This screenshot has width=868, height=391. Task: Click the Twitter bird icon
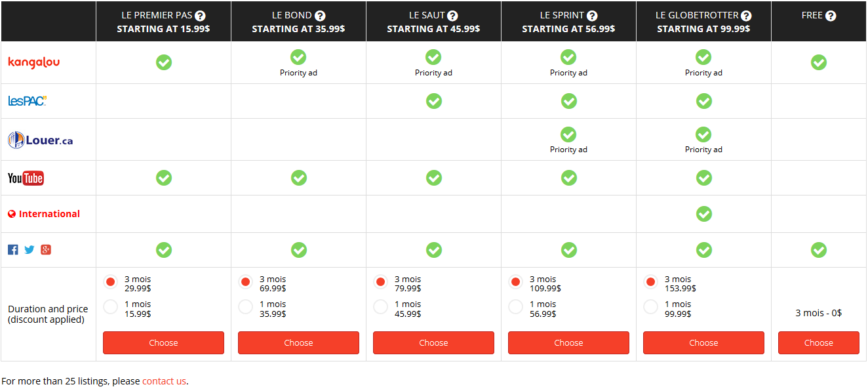30,250
